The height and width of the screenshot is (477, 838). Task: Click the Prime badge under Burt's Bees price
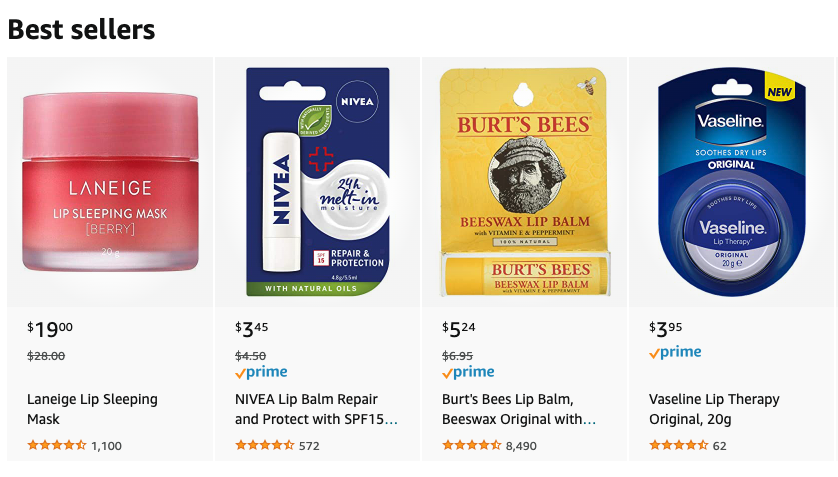point(468,372)
